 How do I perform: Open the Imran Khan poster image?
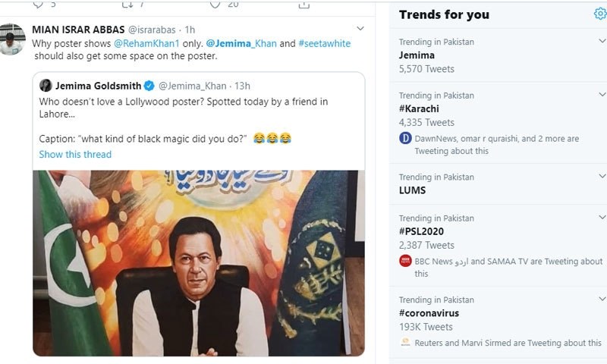(x=199, y=262)
